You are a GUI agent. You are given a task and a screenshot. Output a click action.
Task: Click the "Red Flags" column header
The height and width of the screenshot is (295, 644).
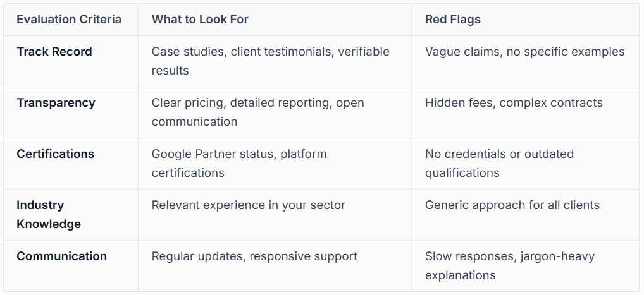[453, 20]
